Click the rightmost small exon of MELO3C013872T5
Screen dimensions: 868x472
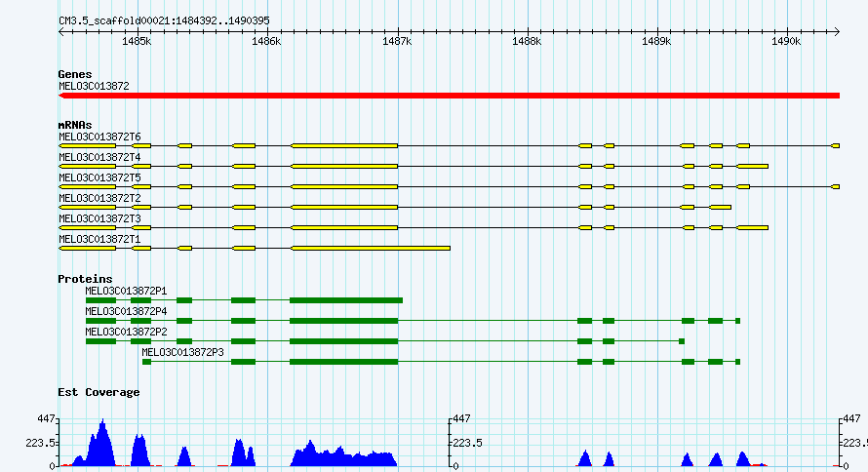836,187
